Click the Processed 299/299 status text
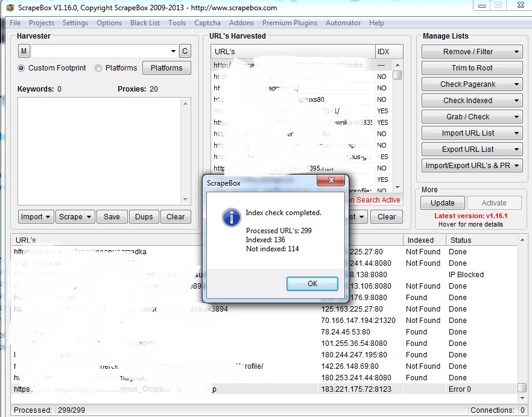 49,410
